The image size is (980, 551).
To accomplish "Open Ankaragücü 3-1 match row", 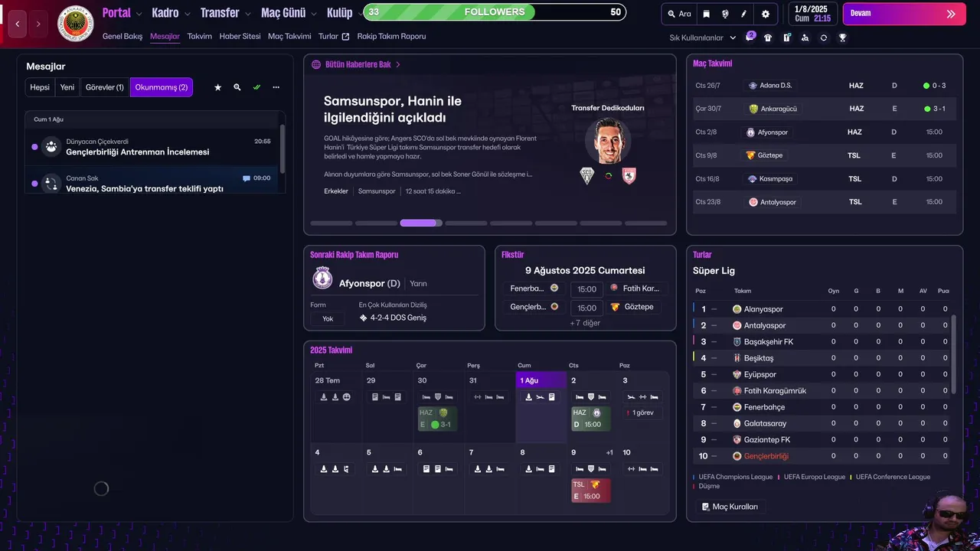I will point(825,109).
